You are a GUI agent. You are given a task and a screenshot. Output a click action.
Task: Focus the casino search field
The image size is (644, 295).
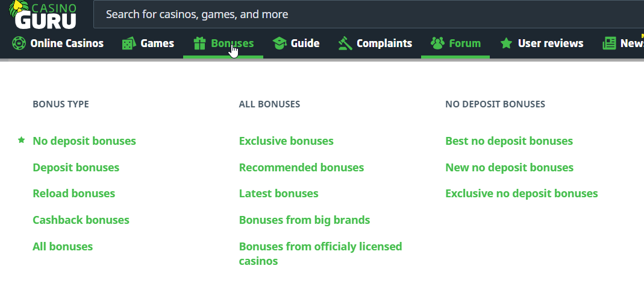click(x=361, y=14)
